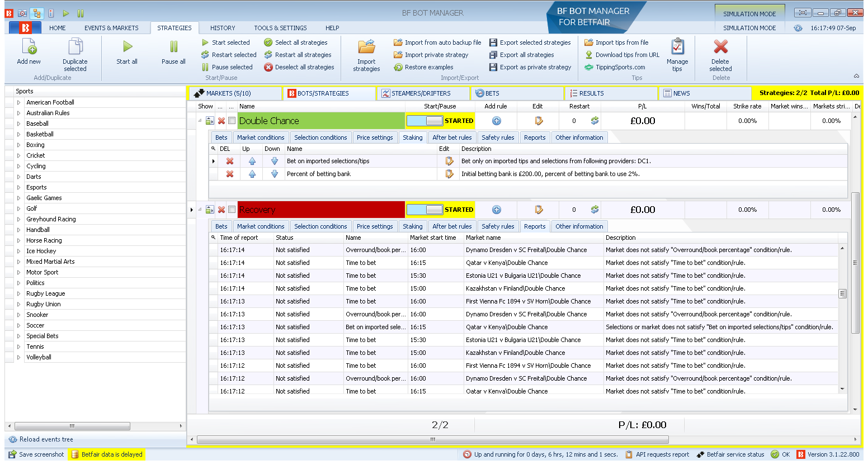Collapse the ribbon with the chevron
This screenshot has height=465, width=868.
856,76
